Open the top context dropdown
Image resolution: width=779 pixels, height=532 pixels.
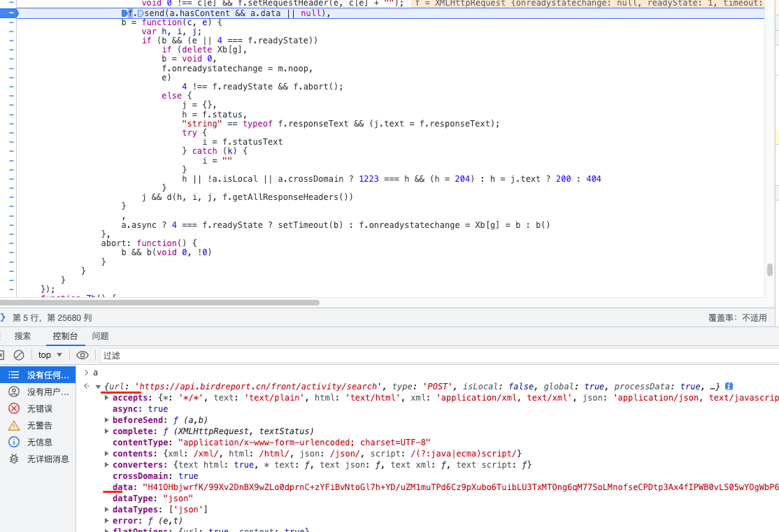point(50,355)
